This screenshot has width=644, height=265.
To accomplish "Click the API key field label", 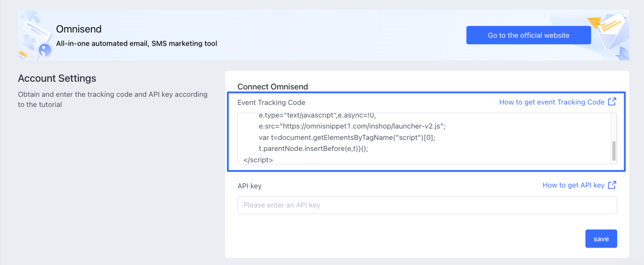I will [249, 186].
